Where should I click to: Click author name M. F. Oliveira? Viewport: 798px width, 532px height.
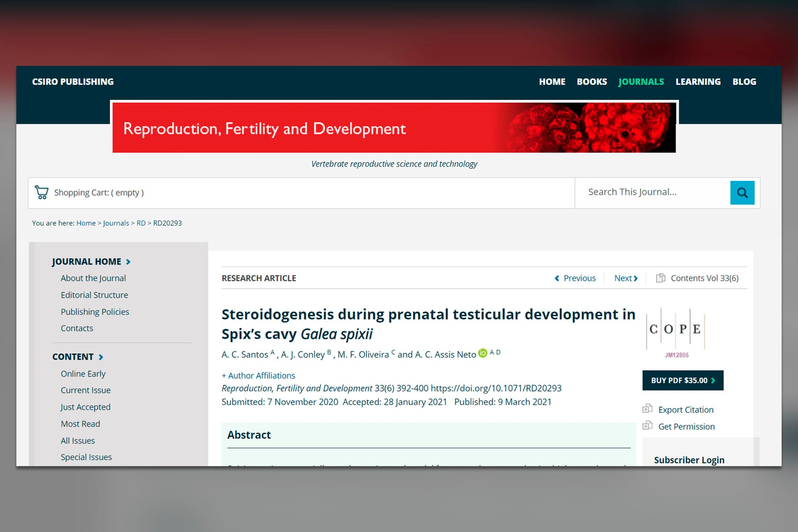pos(363,354)
